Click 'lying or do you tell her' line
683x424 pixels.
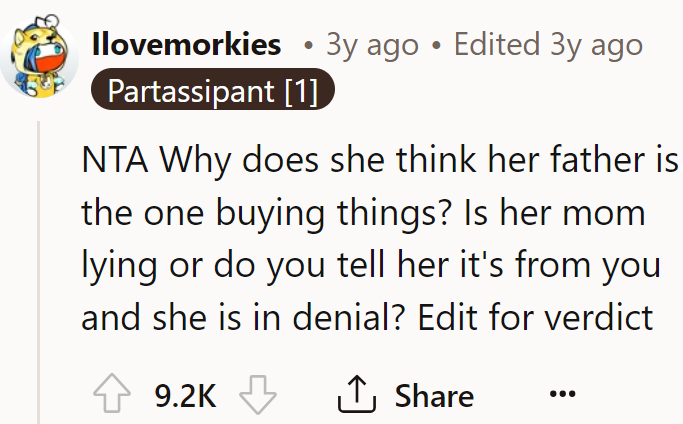click(x=265, y=266)
